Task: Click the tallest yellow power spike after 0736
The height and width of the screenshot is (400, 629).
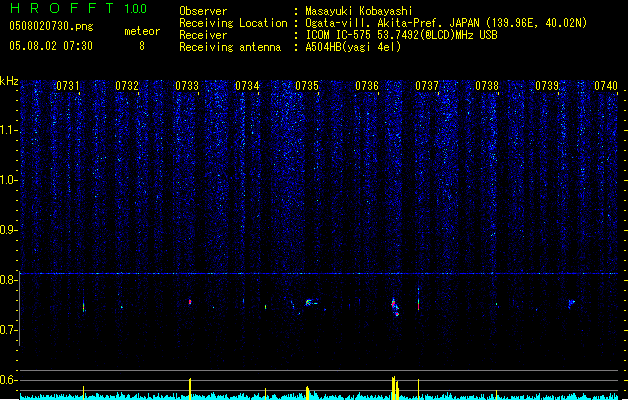Action: 393,388
